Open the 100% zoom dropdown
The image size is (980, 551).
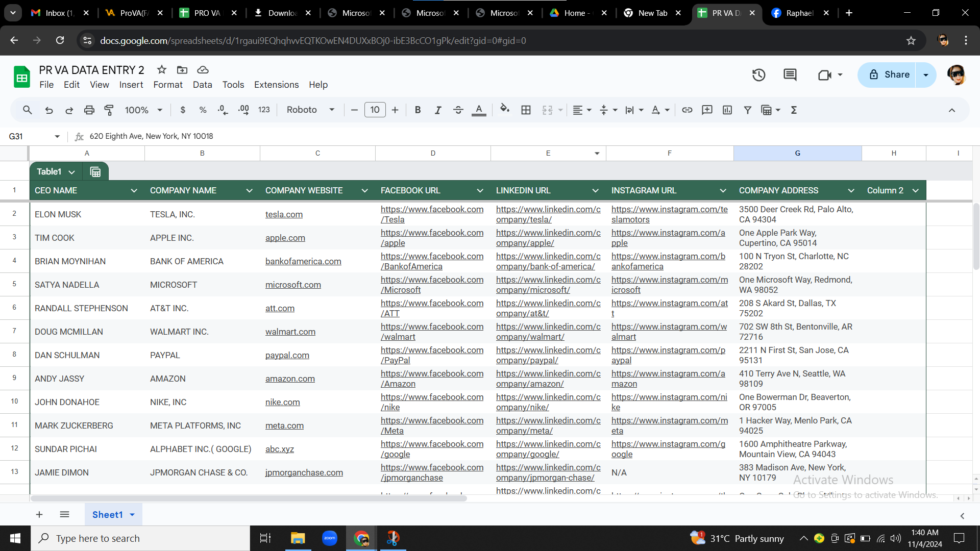pos(143,110)
